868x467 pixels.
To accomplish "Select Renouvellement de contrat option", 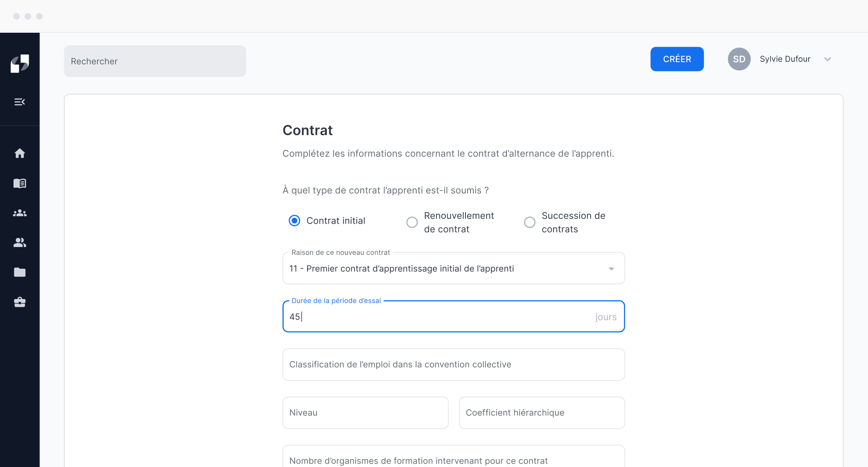I will 412,222.
